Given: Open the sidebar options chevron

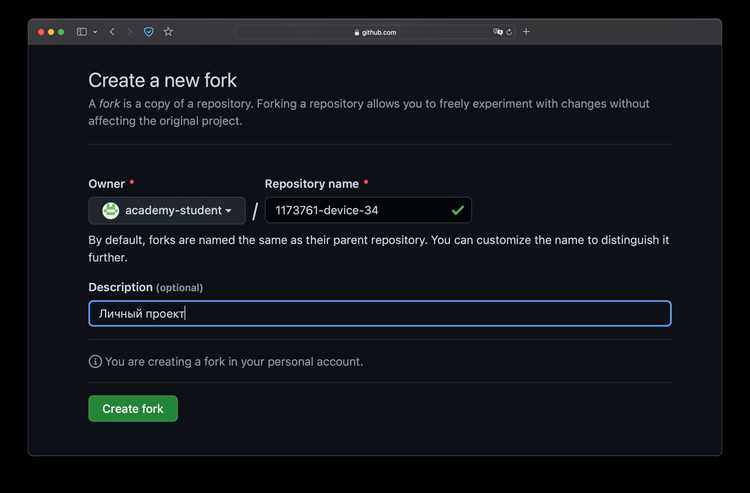Looking at the screenshot, I should point(95,32).
